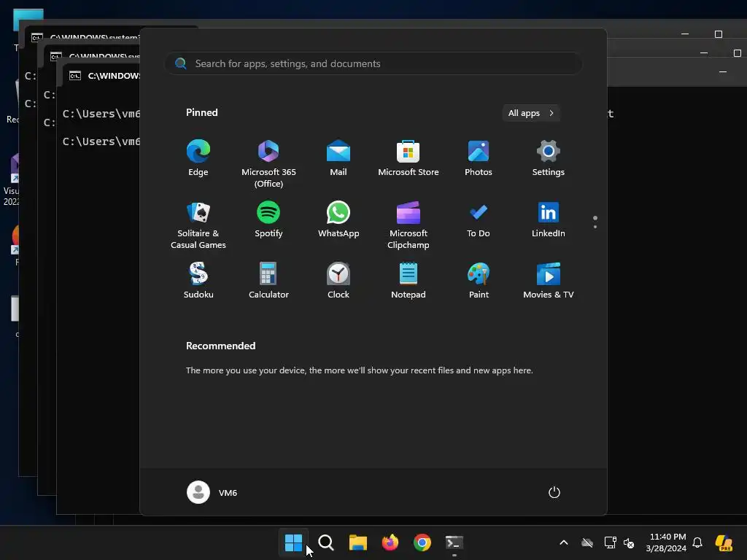This screenshot has width=747, height=560.
Task: Open Movies & TV app
Action: [x=549, y=281]
